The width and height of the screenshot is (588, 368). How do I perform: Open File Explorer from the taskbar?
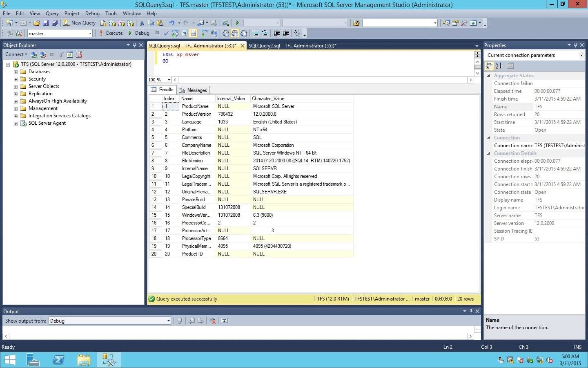coord(83,360)
